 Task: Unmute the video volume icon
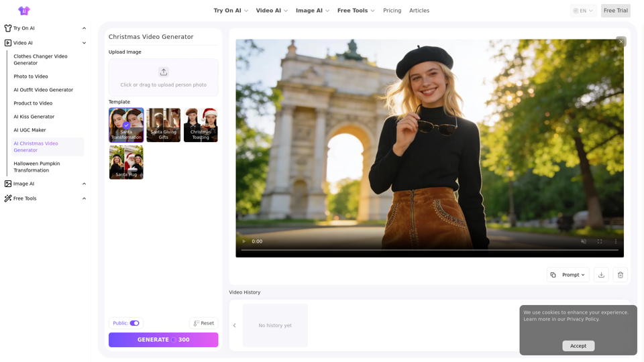[584, 241]
